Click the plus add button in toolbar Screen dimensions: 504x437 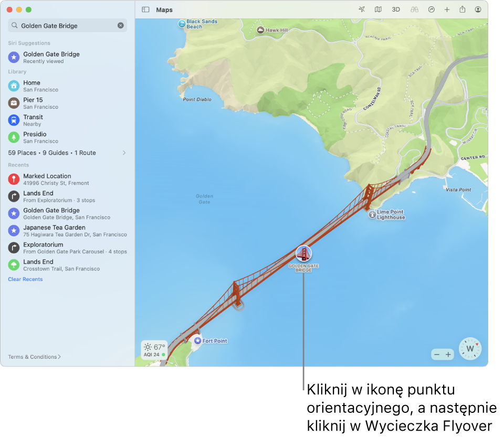coord(447,9)
